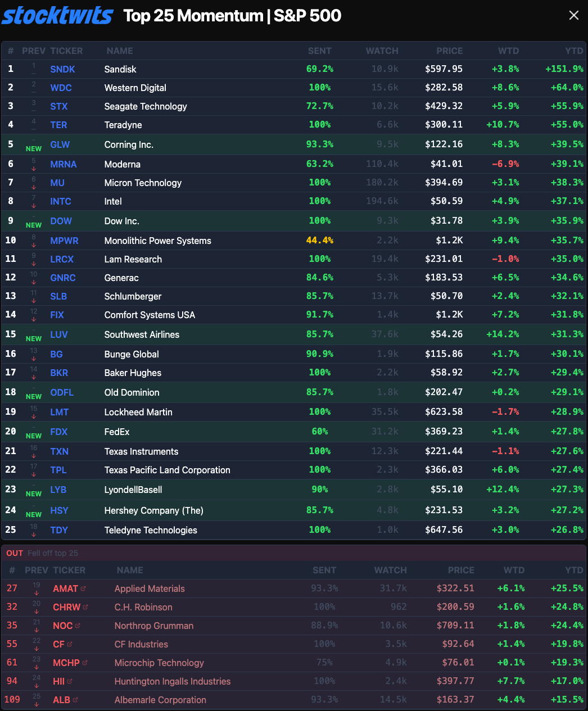Click the Stocktwits logo
This screenshot has width=588, height=711.
point(57,15)
